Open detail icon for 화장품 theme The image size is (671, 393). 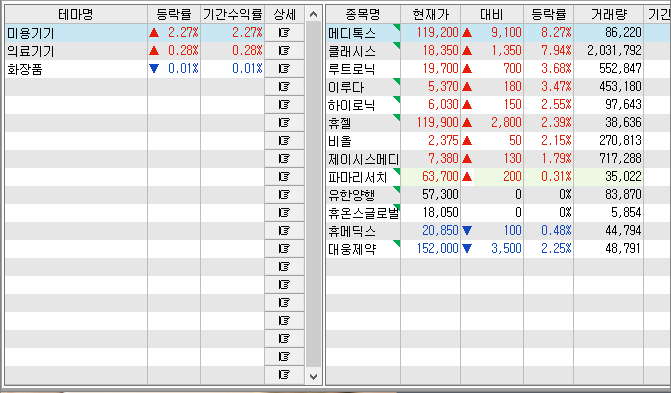[x=284, y=68]
